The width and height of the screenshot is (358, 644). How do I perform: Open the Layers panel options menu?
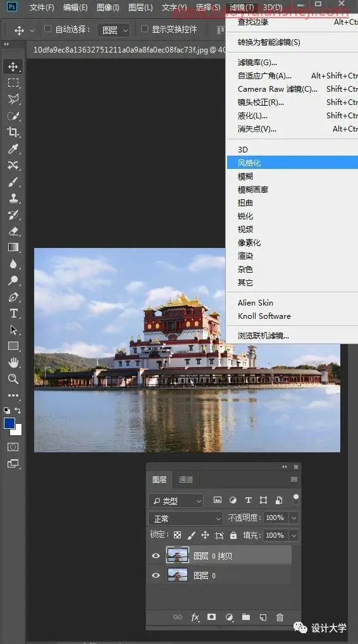(294, 480)
